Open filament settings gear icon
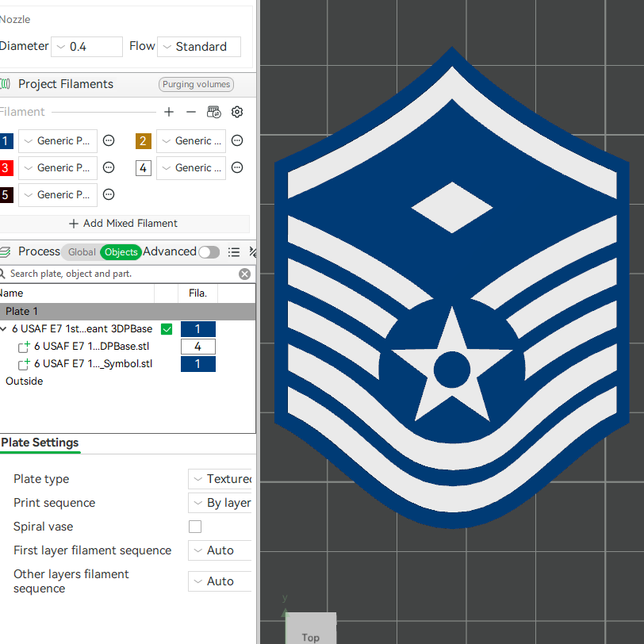644x644 pixels. (237, 112)
